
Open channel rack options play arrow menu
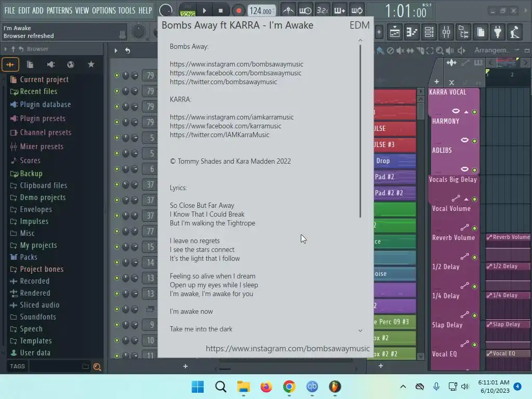click(116, 50)
